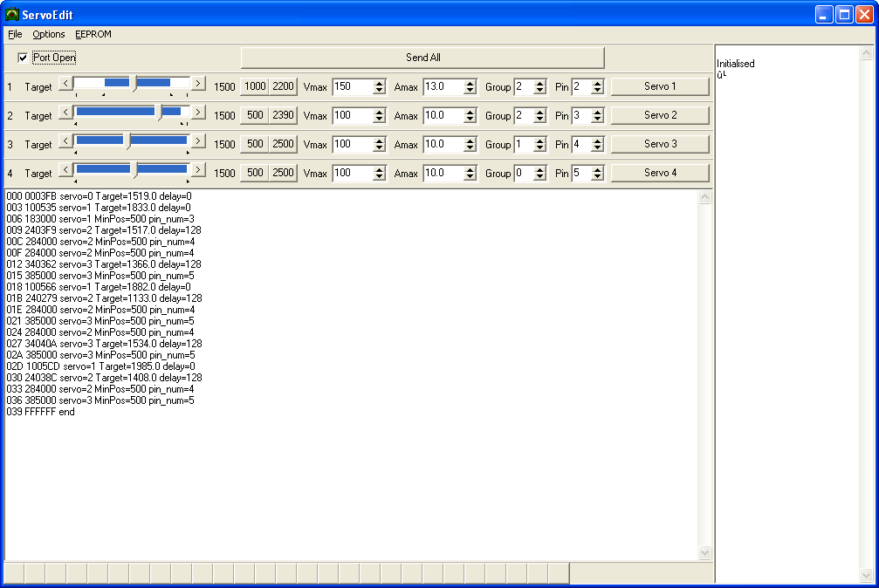Decrease row 2 Amax with down spinner
Screen dimensions: 879x588
coord(470,119)
